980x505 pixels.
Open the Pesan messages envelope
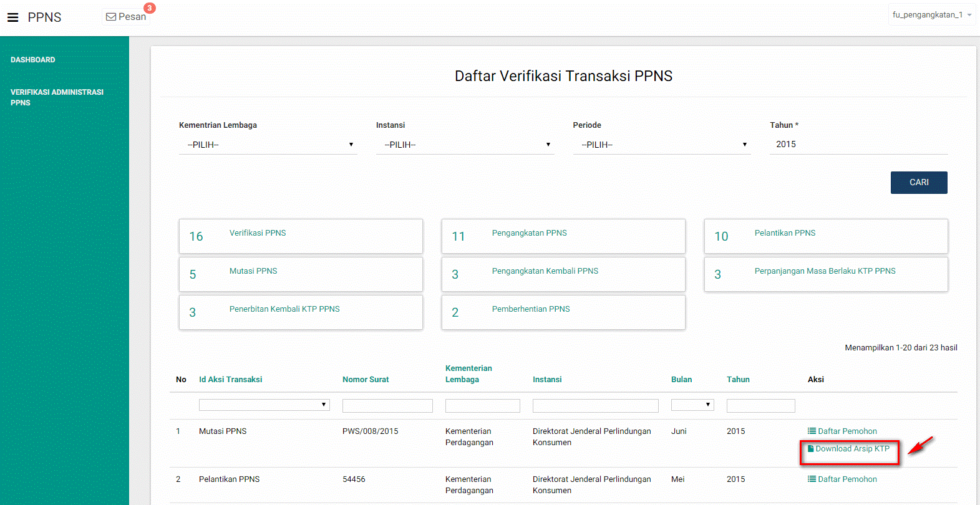tap(111, 17)
